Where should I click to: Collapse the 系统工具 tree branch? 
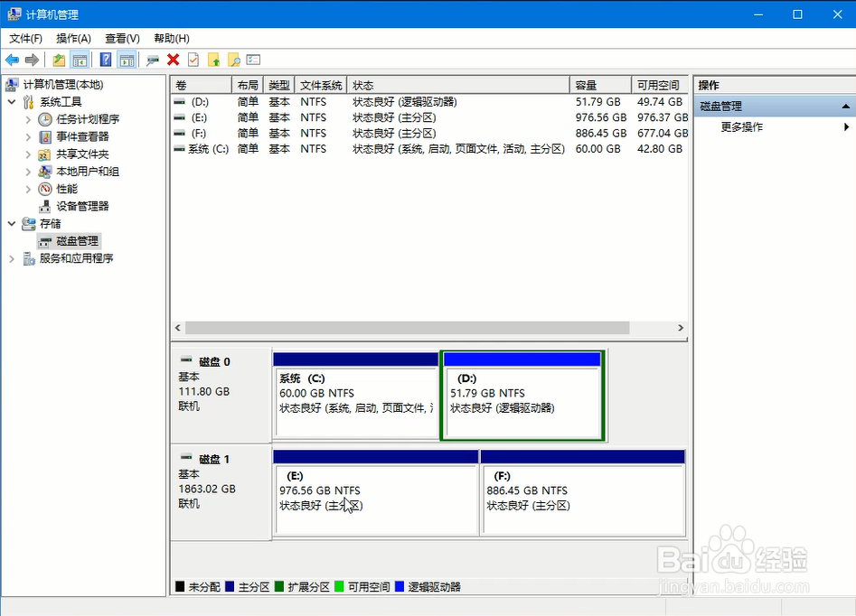point(11,101)
